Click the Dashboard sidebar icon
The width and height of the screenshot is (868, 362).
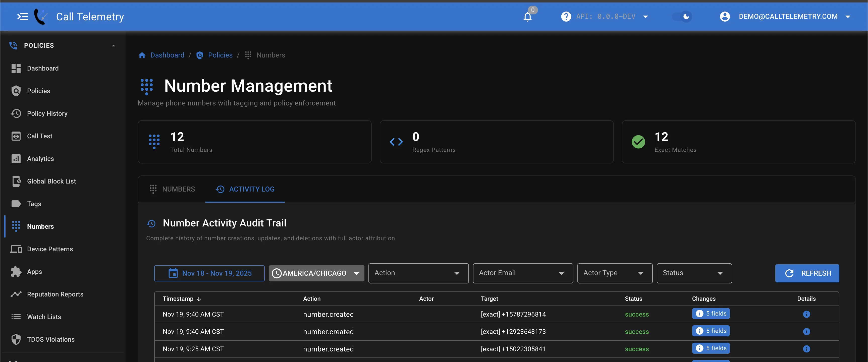[x=16, y=68]
